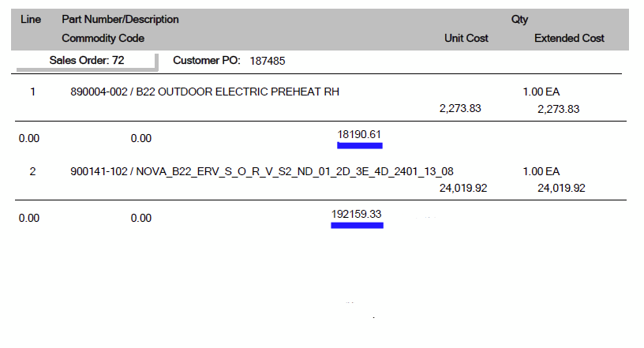Click the value 18190.61
The height and width of the screenshot is (348, 644).
(x=359, y=134)
